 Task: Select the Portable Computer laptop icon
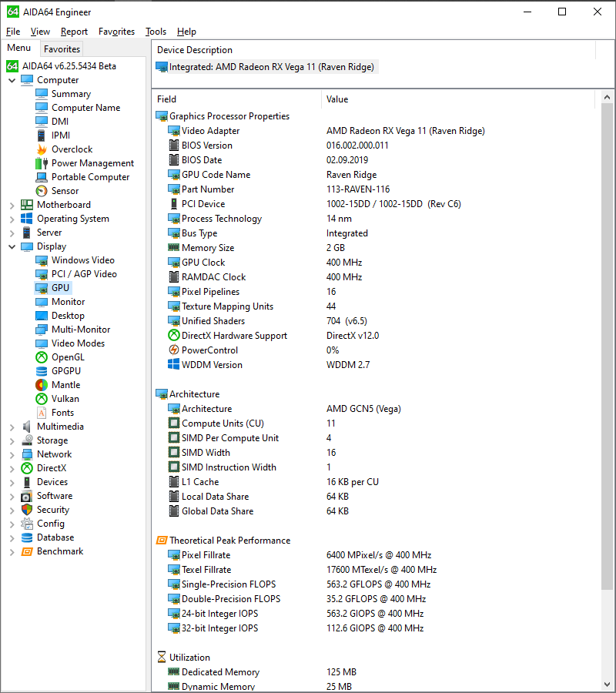[42, 177]
